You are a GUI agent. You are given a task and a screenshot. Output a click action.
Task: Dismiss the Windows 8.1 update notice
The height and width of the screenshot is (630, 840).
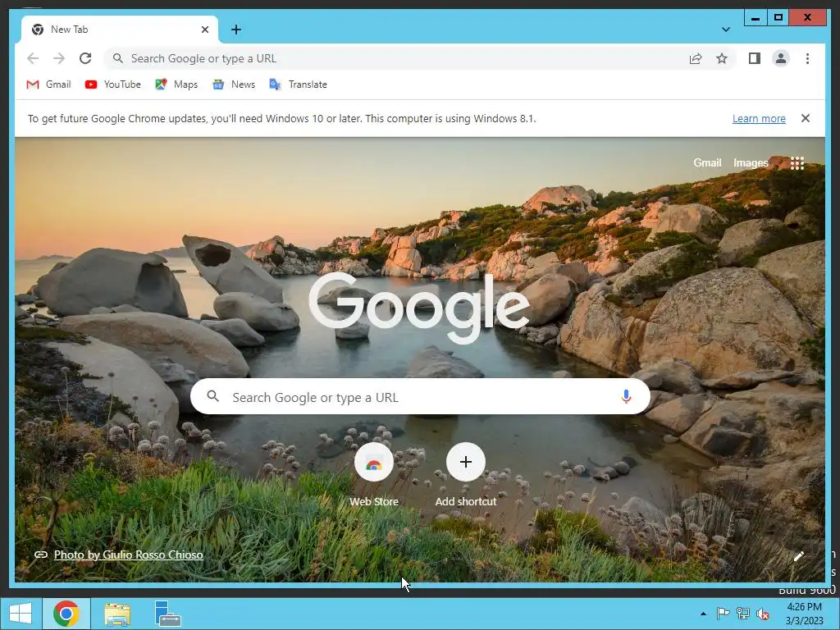(806, 118)
